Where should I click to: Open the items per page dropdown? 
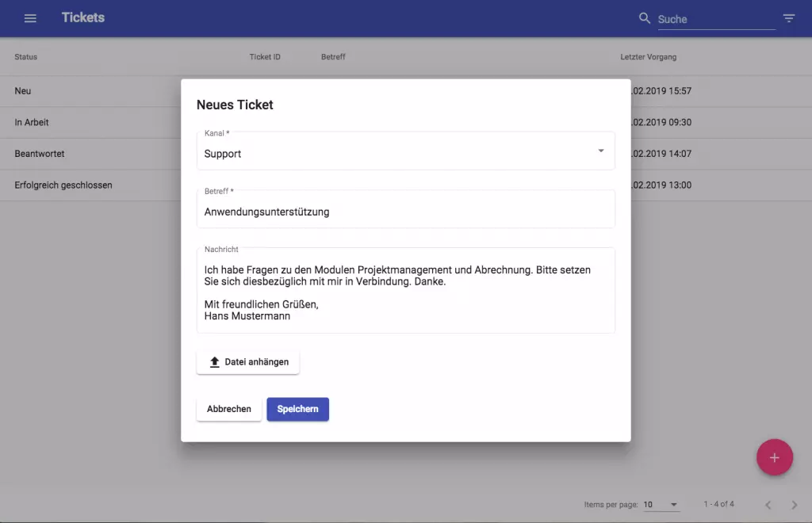point(661,504)
